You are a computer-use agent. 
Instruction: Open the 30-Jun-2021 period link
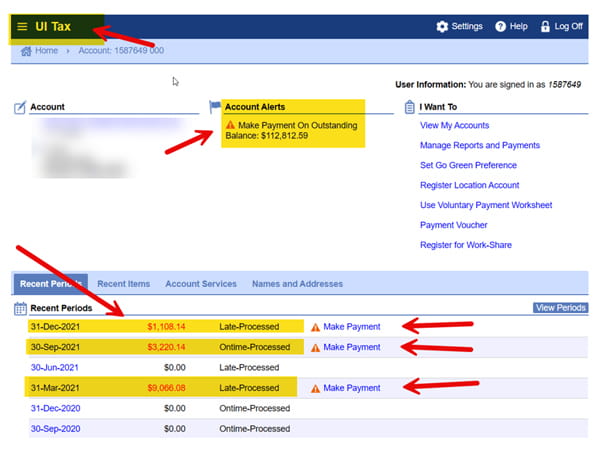point(54,368)
